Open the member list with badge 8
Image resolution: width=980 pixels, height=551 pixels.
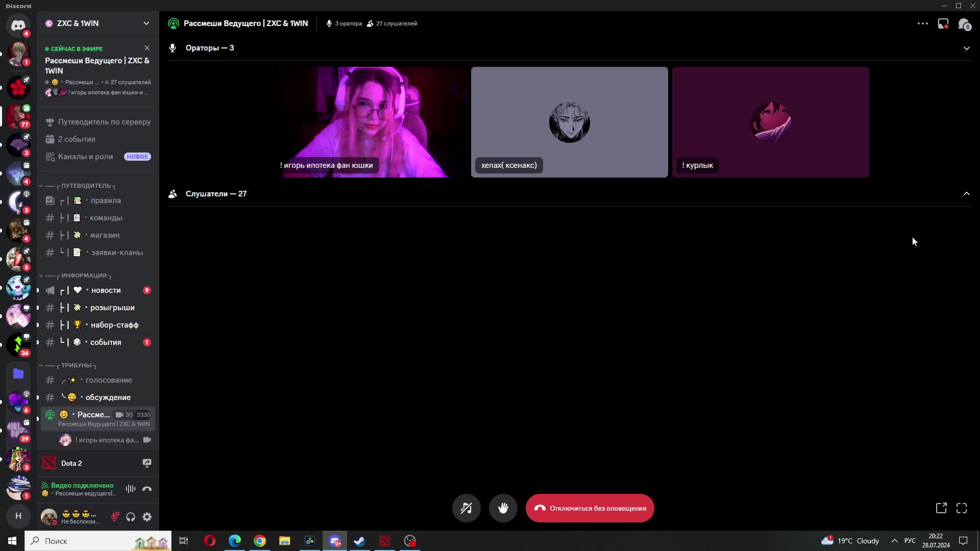click(x=964, y=23)
